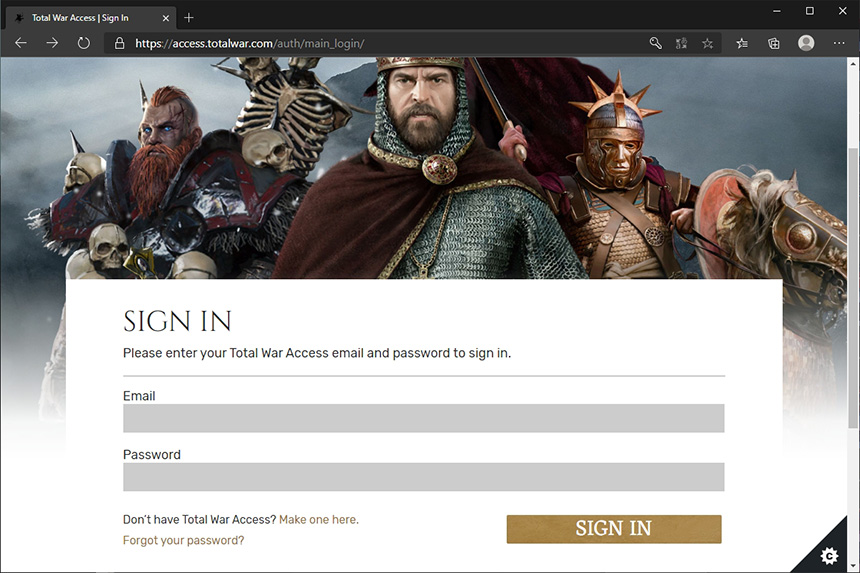860x573 pixels.
Task: Open the 'Forgot your password?' link
Action: click(x=183, y=540)
